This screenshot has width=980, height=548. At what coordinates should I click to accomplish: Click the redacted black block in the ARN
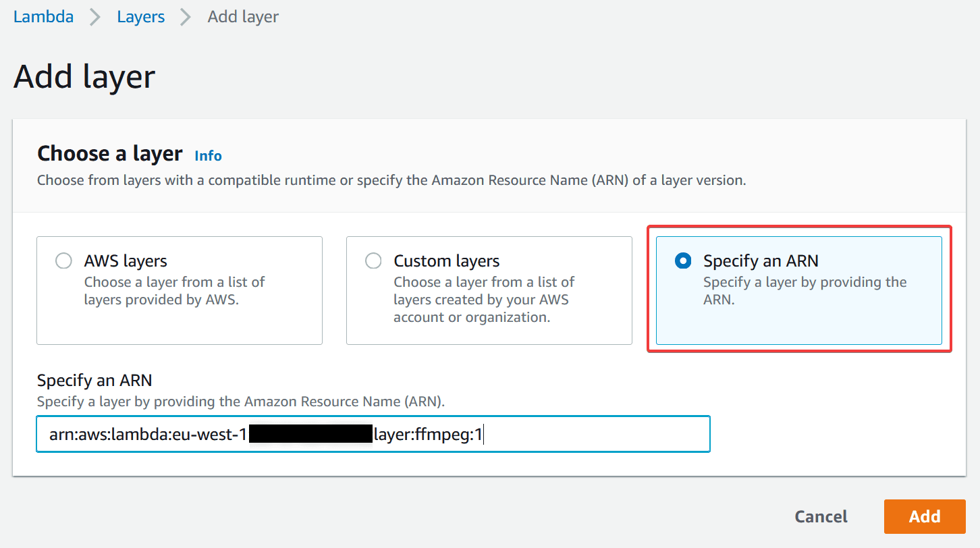point(310,434)
